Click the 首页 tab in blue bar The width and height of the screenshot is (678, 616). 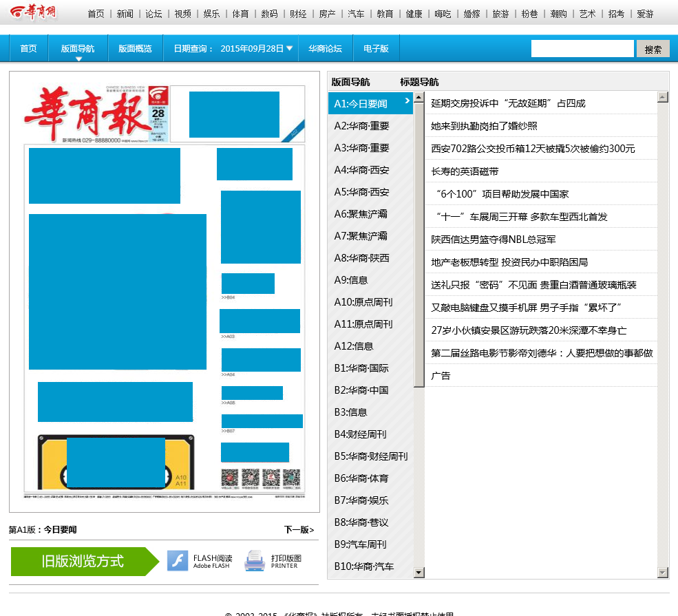pos(28,49)
